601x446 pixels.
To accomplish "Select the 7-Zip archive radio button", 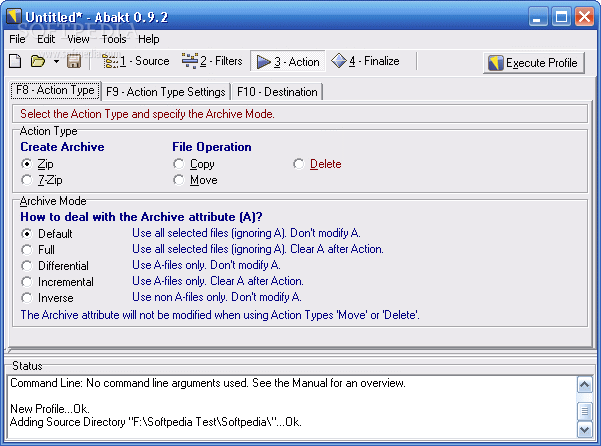I will pos(26,180).
